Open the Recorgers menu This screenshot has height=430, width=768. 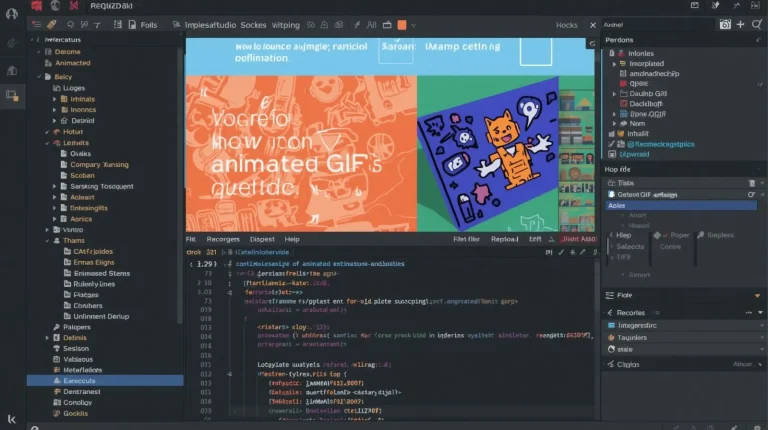(223, 239)
